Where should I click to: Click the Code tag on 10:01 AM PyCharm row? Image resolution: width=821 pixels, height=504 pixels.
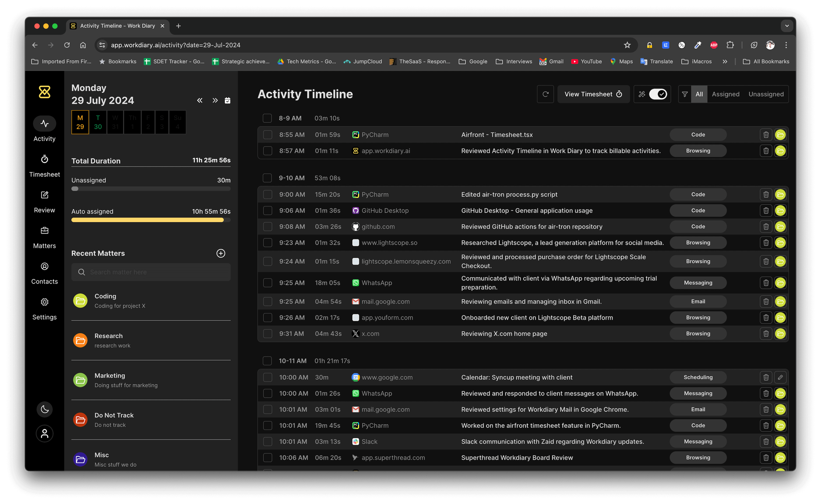point(698,426)
